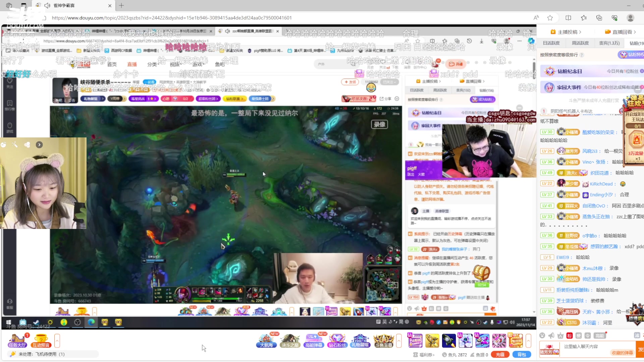Select the 崔神争霸赛 browser tab

point(74,5)
